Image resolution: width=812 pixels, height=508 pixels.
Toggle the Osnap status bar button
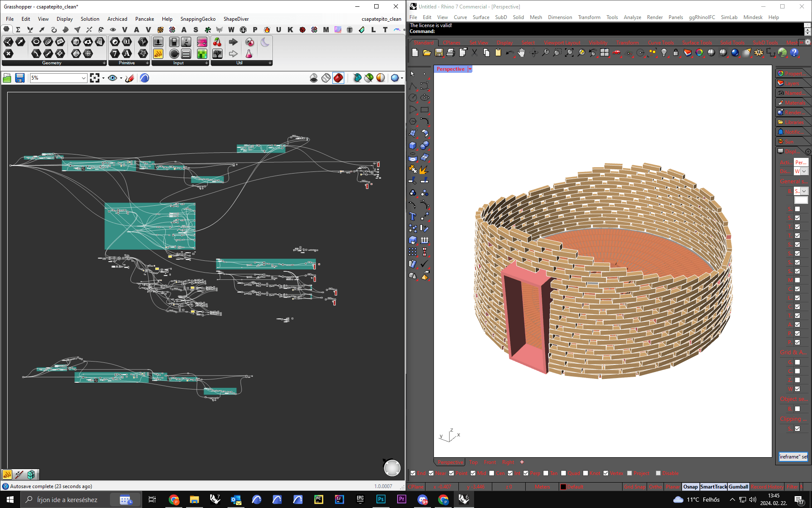[691, 487]
